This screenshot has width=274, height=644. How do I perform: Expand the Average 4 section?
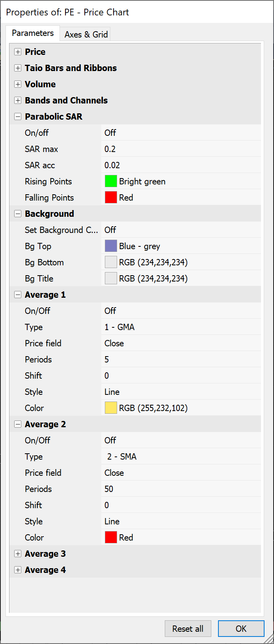18,570
